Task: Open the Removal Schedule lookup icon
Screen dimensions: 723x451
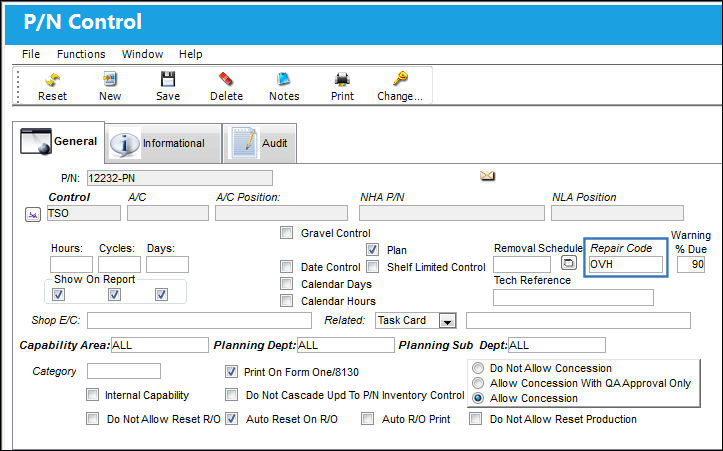Action: (x=569, y=263)
